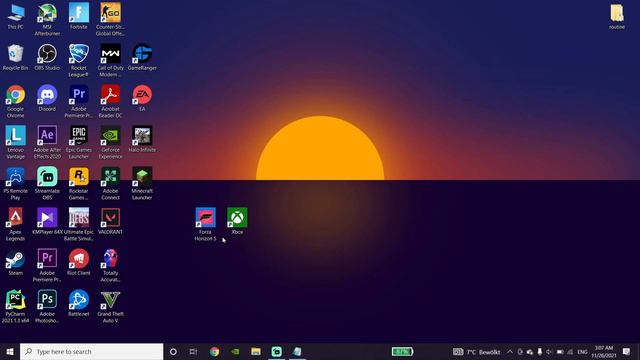Select the Discord desktop icon
This screenshot has width=640, height=360.
[47, 98]
